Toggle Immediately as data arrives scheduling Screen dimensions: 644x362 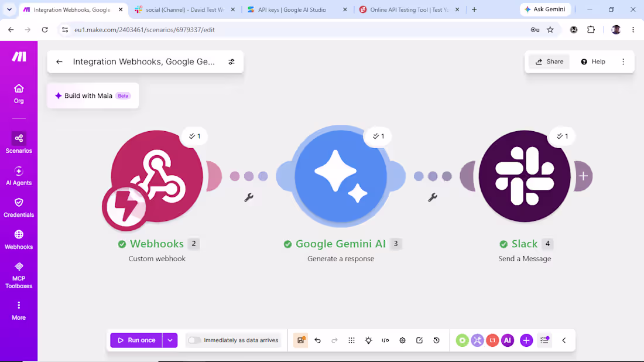point(194,340)
